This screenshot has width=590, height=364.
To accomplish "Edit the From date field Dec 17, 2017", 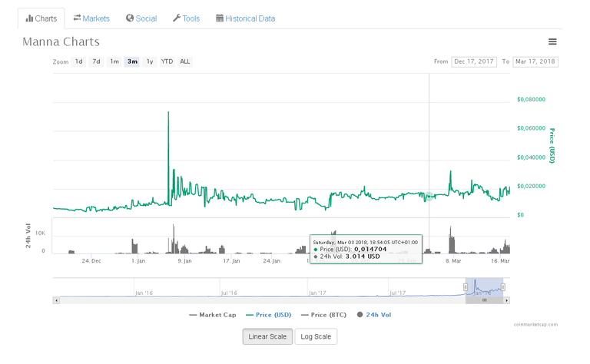I will [x=474, y=61].
